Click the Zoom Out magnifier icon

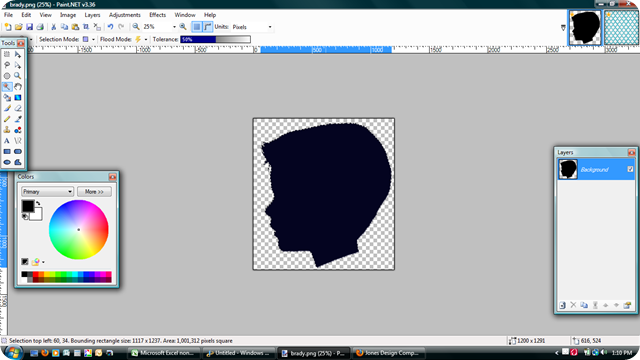coord(136,27)
